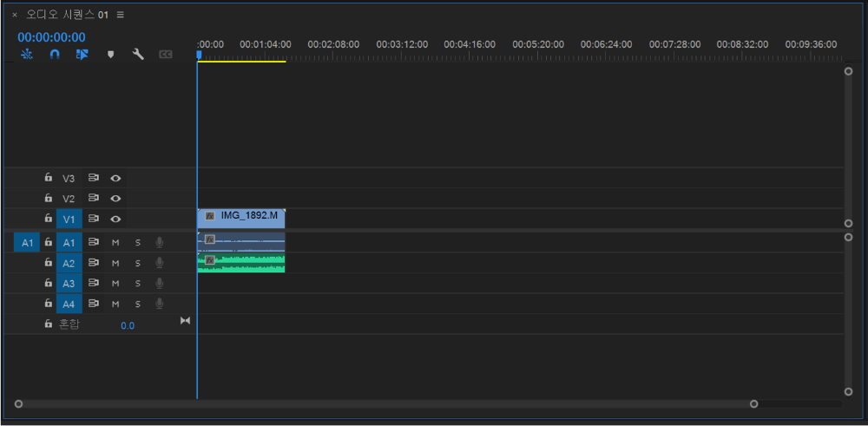Click fx badge on A2 green clip

(x=210, y=260)
